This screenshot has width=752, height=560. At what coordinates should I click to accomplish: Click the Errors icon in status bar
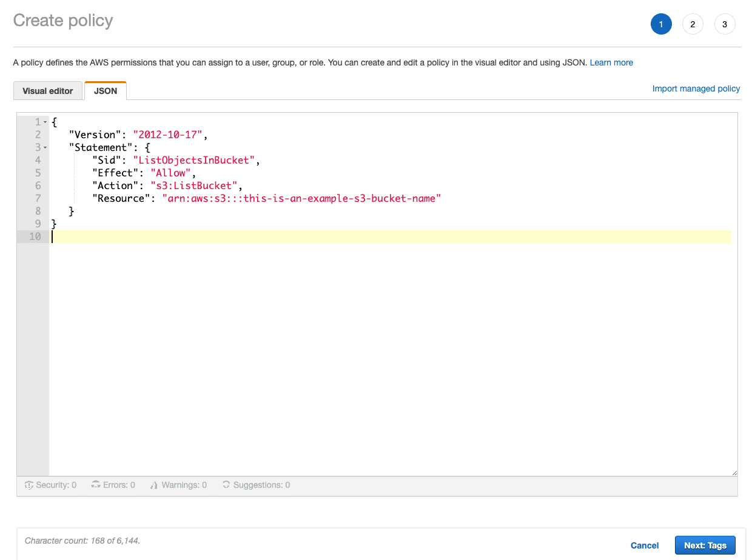(x=96, y=485)
